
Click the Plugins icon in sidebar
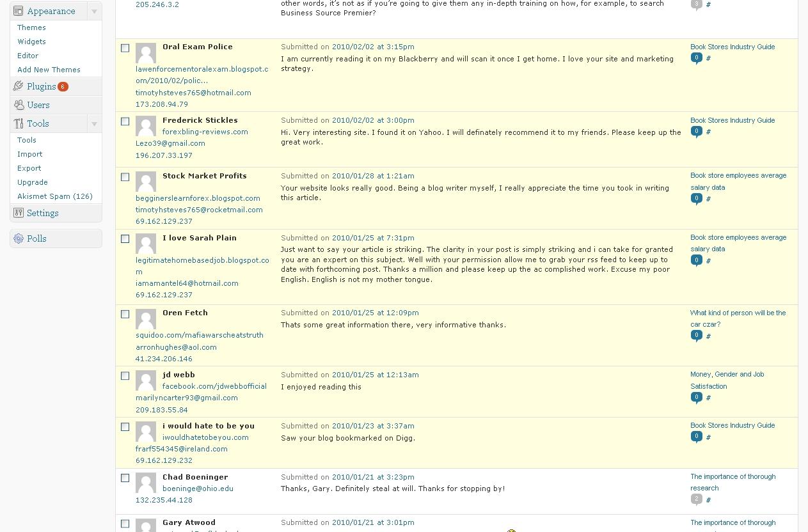pyautogui.click(x=19, y=86)
